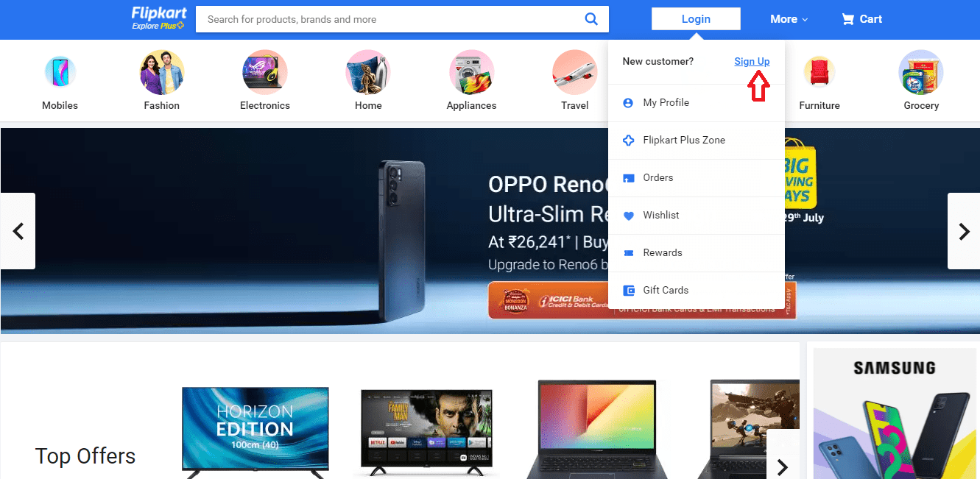Click the Orders box icon
This screenshot has width=980, height=479.
point(628,178)
